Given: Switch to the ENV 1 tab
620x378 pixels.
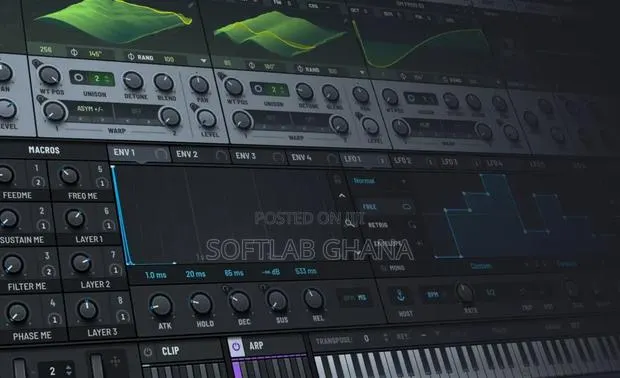Looking at the screenshot, I should point(139,153).
